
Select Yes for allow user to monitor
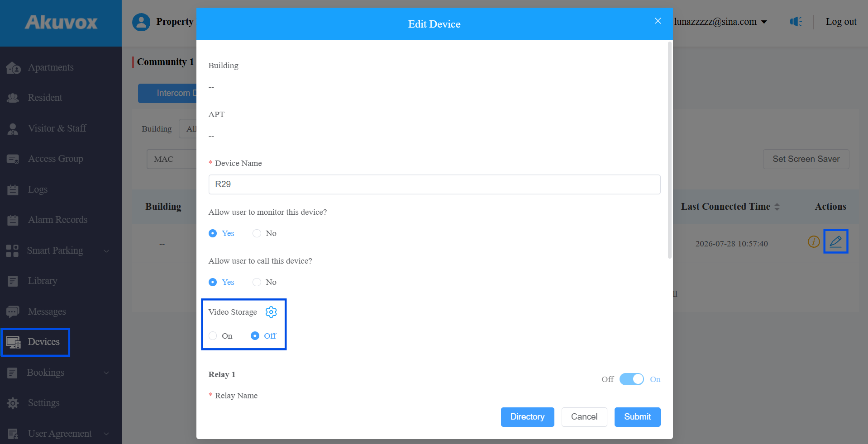[221, 233]
